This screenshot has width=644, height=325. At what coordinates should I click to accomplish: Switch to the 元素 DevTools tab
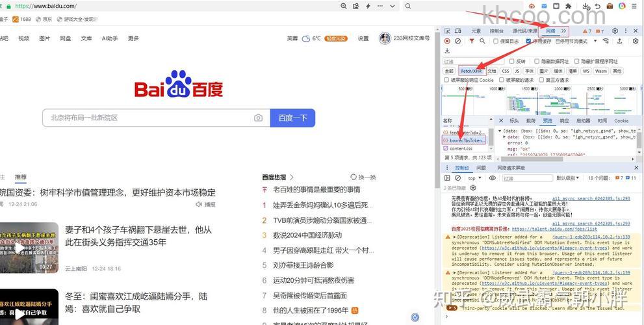476,31
